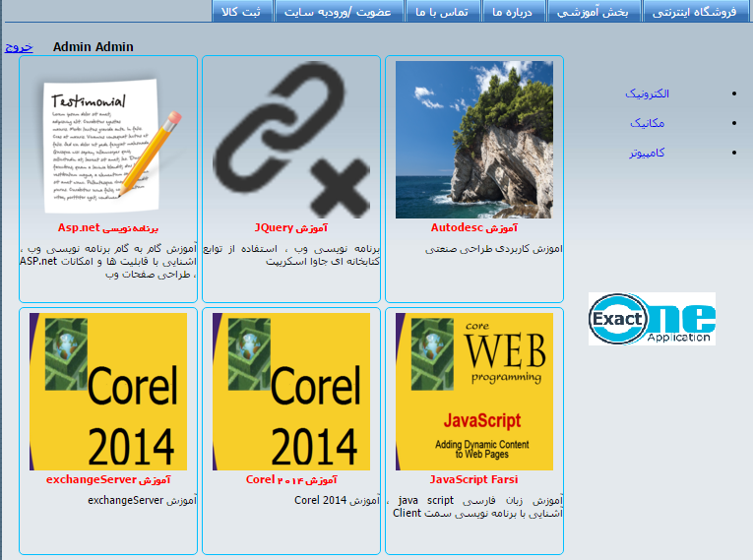Open the فروشگاه اینترنتی tab

tap(695, 11)
